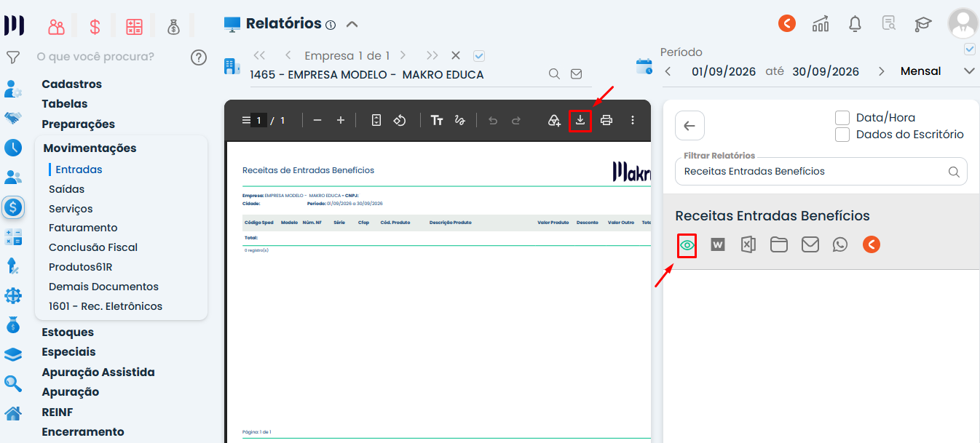Open PDF viewer more options menu

click(x=632, y=121)
